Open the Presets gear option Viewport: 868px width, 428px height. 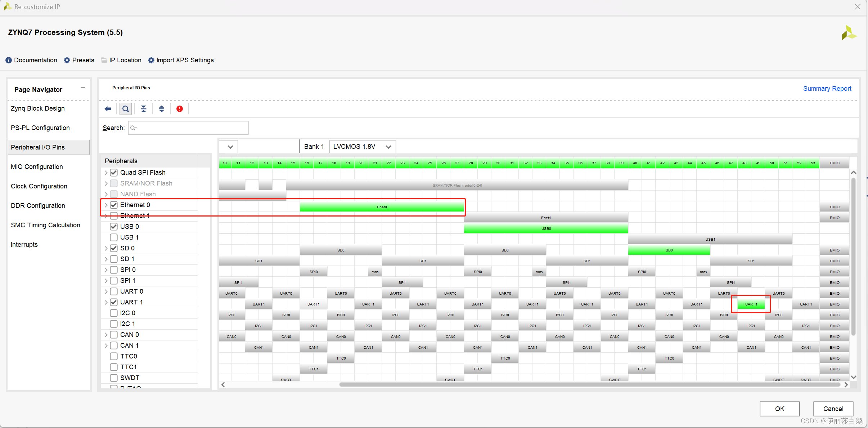(79, 60)
